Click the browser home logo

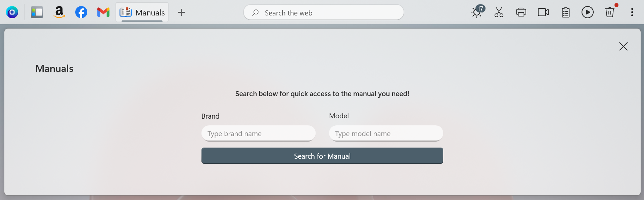click(x=12, y=12)
